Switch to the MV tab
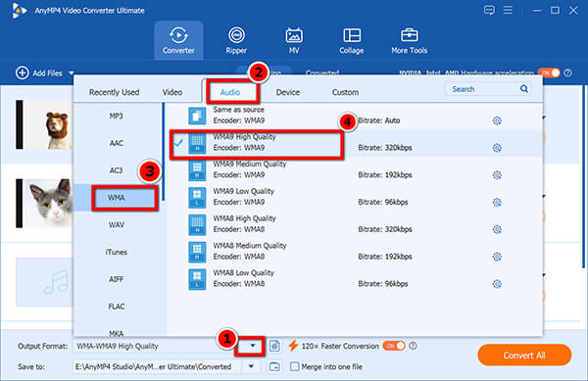This screenshot has height=381, width=588. (294, 40)
